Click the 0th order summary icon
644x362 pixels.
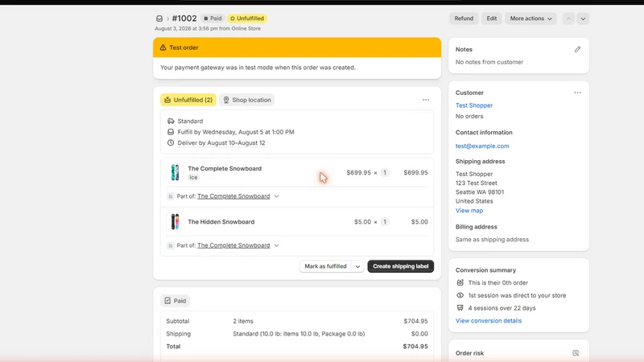pos(460,282)
